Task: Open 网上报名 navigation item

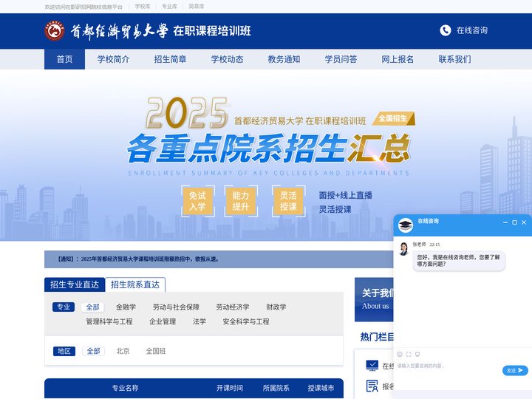Action: (398, 59)
